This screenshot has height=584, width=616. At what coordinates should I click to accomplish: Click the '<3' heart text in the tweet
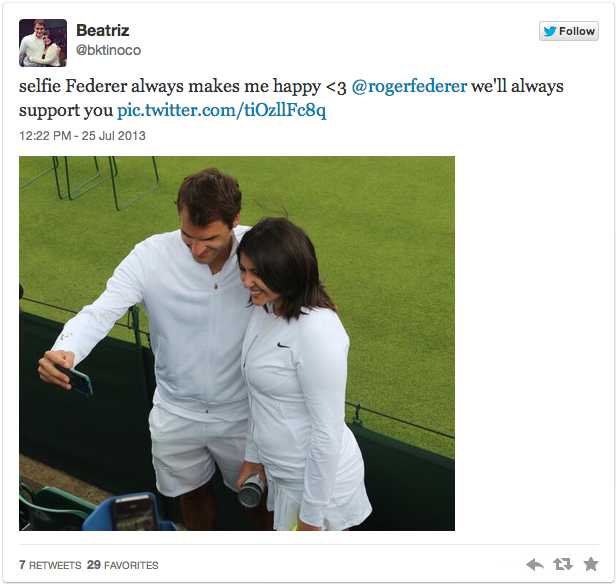(x=336, y=87)
